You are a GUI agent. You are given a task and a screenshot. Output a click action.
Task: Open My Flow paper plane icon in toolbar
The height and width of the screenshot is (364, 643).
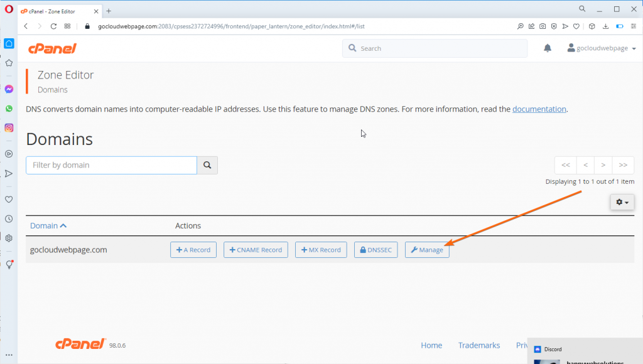click(x=565, y=26)
